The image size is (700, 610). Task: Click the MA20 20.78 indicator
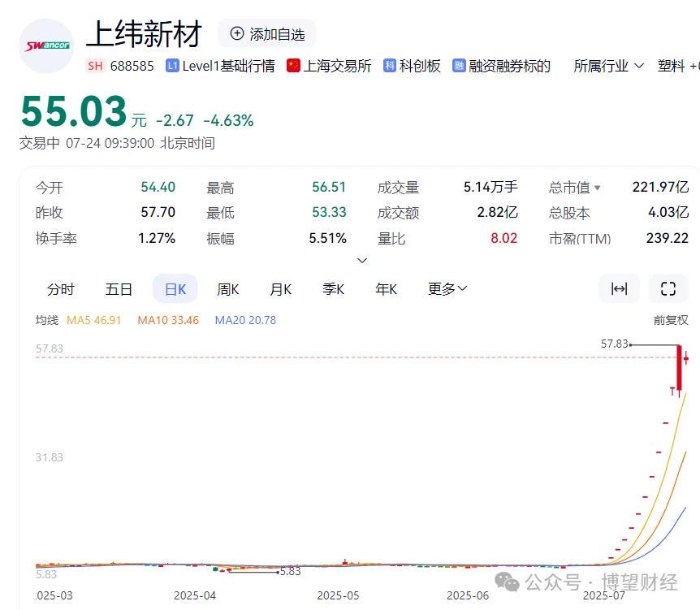[x=245, y=320]
